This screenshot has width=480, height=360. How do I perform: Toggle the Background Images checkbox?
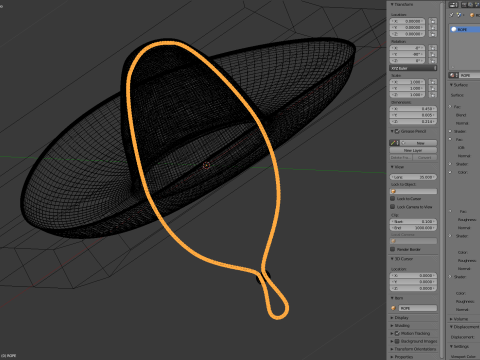click(397, 341)
